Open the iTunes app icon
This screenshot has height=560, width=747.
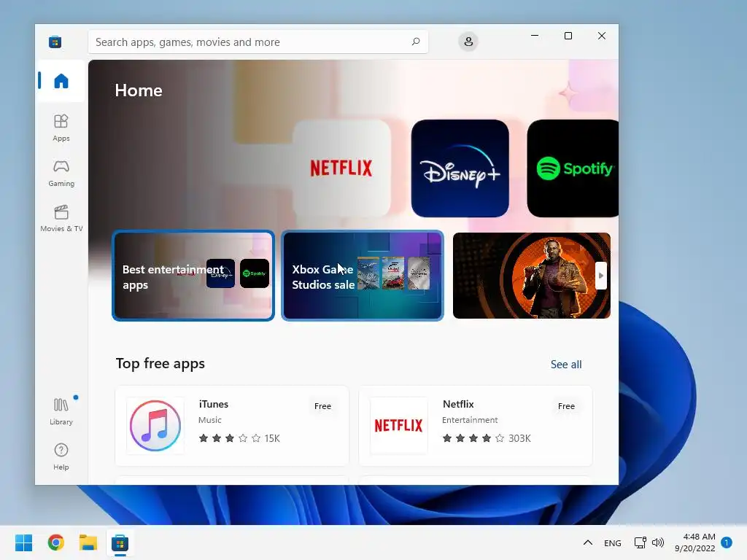[155, 426]
